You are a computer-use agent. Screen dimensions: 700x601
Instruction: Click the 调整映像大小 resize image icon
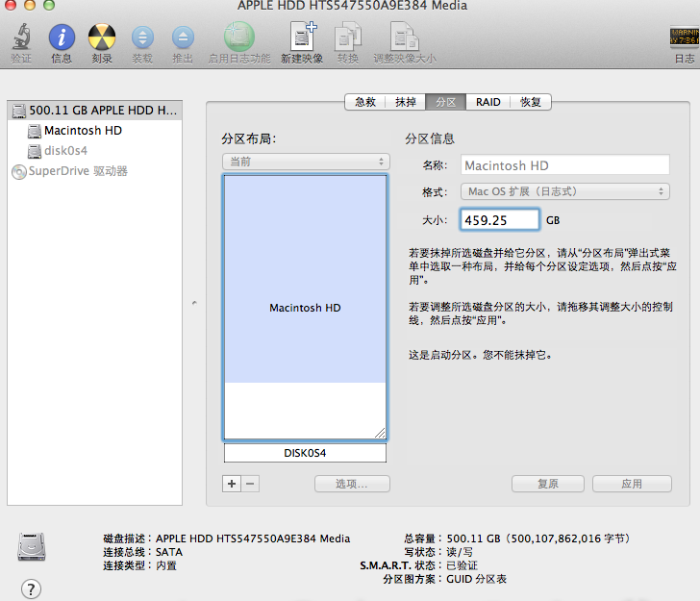(405, 37)
